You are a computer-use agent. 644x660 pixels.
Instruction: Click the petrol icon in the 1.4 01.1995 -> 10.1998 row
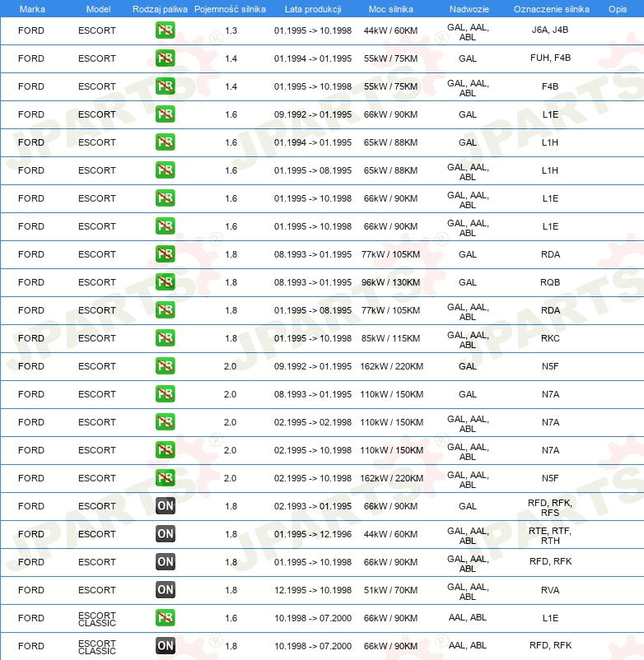pyautogui.click(x=165, y=86)
